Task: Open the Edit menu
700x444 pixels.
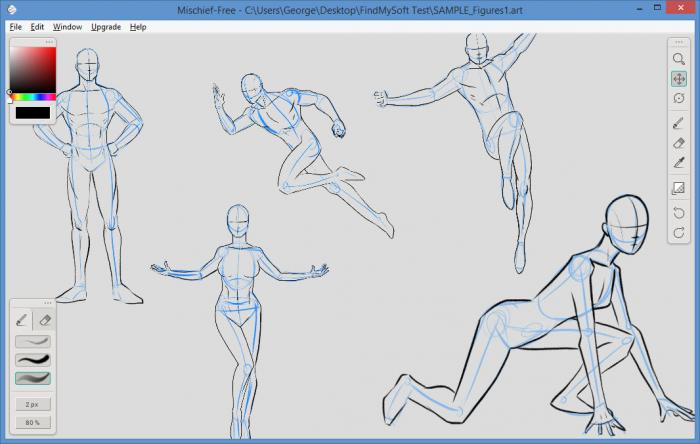Action: pyautogui.click(x=37, y=27)
